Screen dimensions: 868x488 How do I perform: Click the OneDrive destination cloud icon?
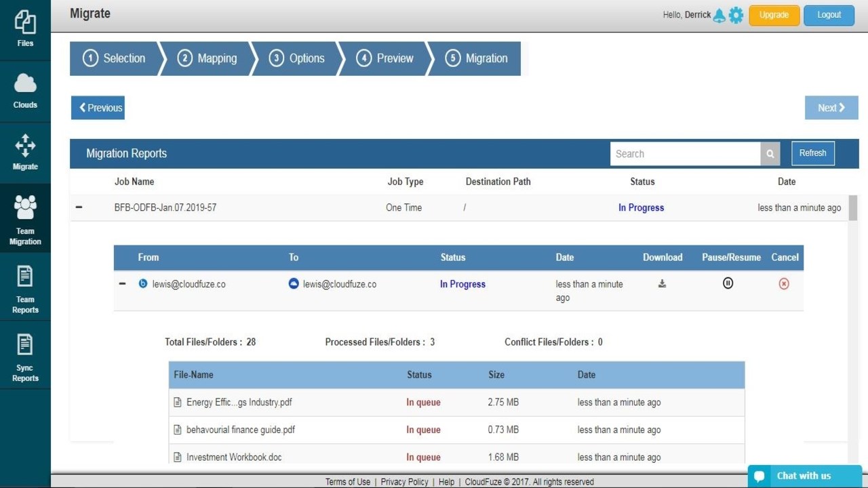click(294, 283)
